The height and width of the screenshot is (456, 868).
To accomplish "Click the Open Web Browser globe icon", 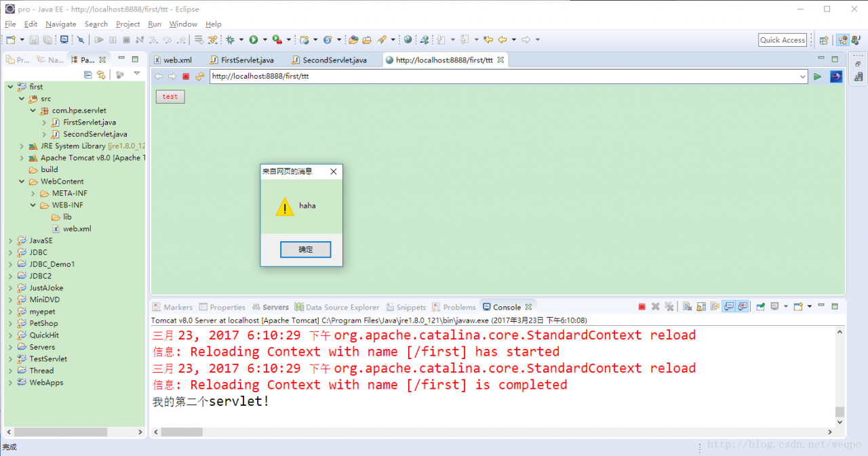I will click(408, 40).
